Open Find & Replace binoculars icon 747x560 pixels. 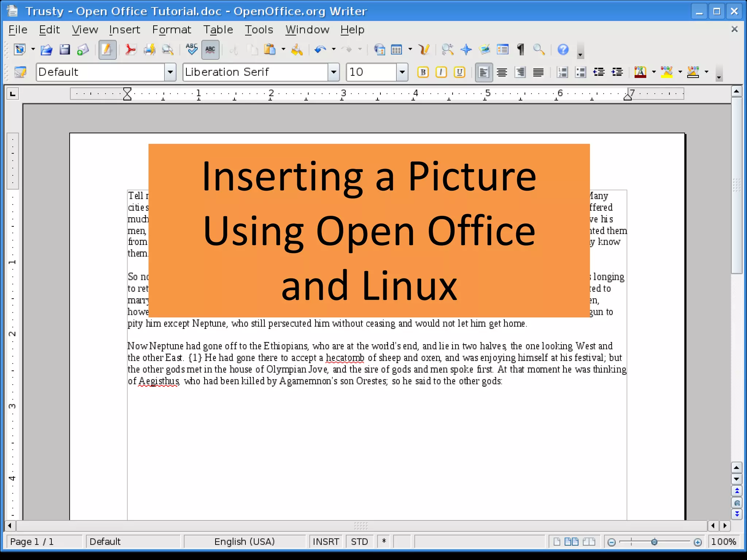click(448, 49)
